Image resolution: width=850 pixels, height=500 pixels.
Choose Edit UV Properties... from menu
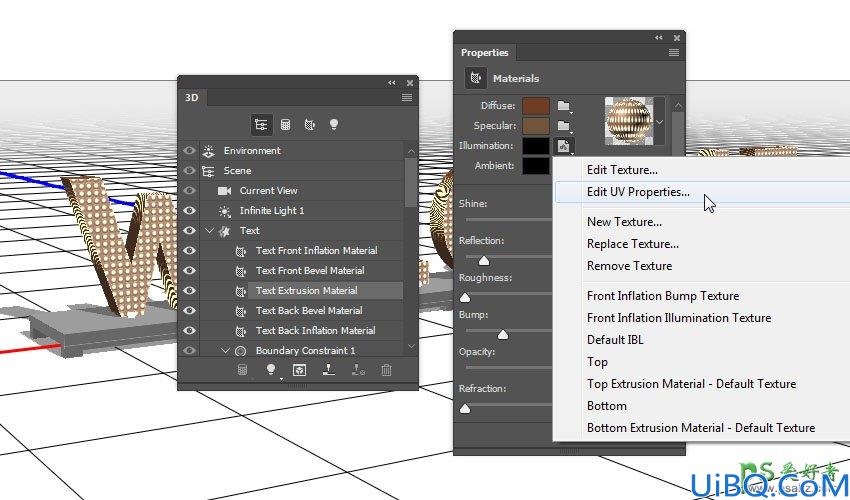[638, 192]
